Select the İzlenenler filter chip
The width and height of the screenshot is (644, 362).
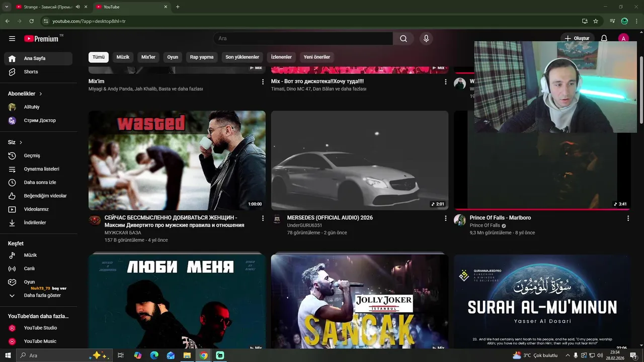click(281, 57)
